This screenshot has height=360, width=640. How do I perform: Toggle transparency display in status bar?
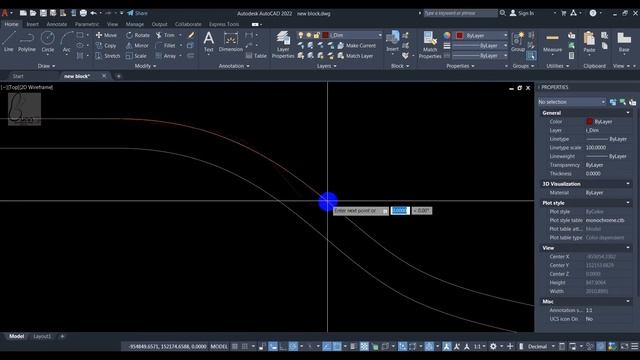pos(364,347)
